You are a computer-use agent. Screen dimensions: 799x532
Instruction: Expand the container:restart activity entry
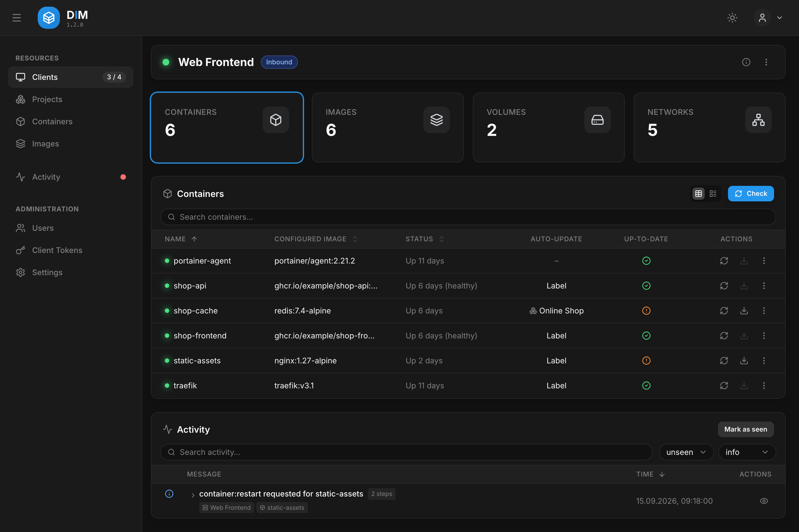pyautogui.click(x=193, y=495)
